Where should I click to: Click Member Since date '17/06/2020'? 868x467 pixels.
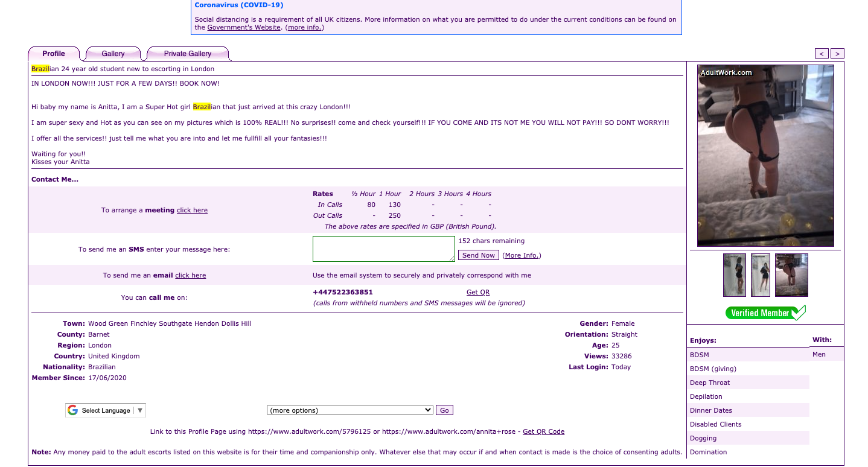coord(107,378)
